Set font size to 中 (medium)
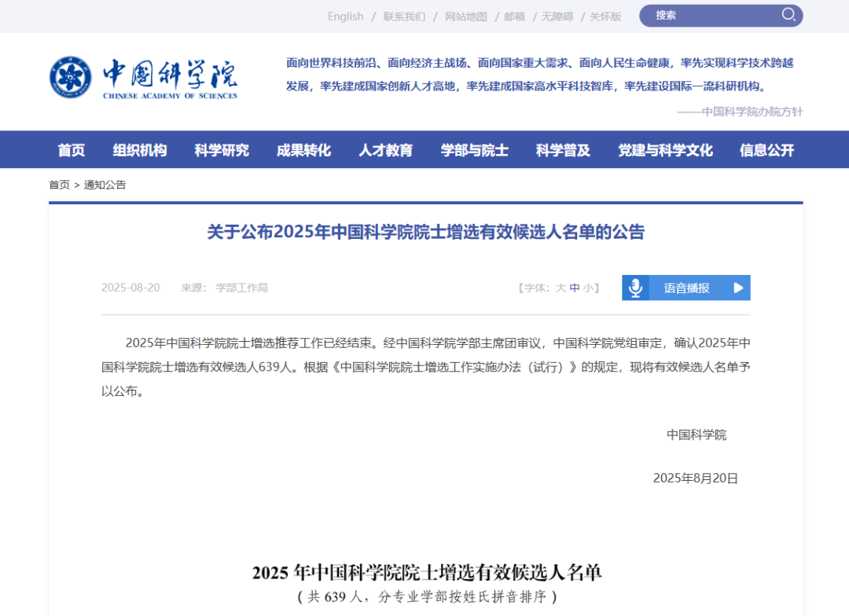Screen dimensions: 849x616 click(x=575, y=288)
